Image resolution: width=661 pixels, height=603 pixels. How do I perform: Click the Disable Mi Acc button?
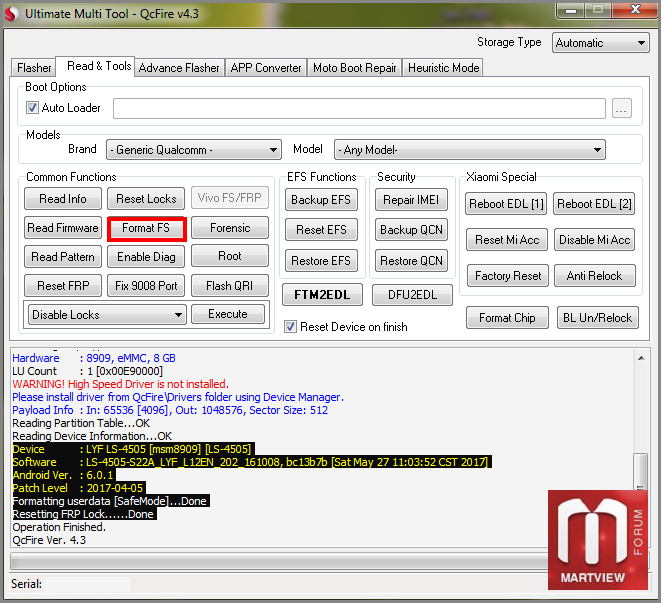pos(594,240)
